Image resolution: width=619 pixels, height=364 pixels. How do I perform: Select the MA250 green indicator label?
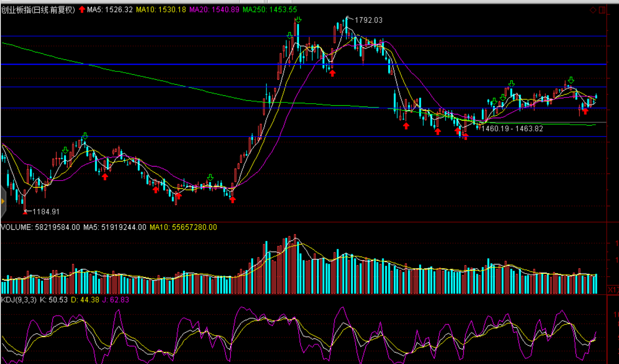point(269,10)
